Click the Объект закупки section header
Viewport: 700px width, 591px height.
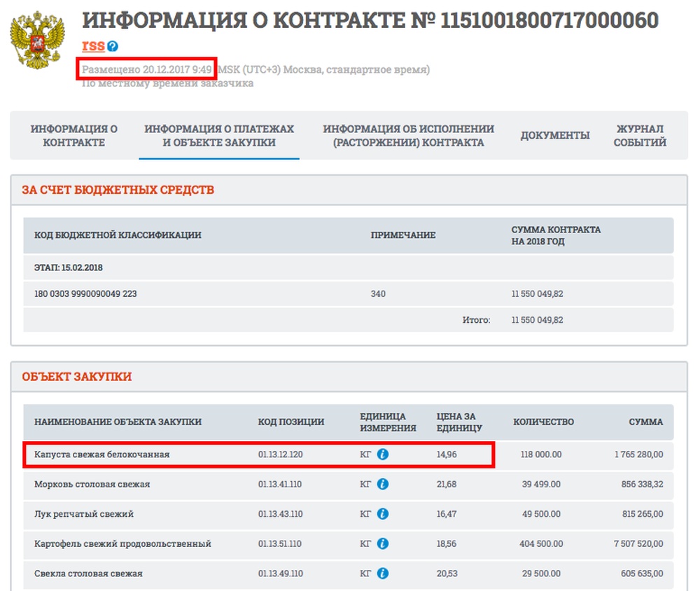click(77, 377)
